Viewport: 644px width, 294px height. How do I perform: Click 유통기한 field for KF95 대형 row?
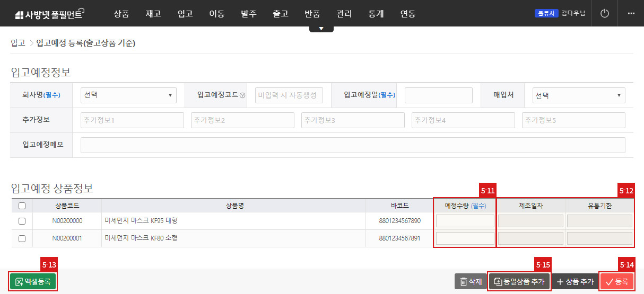pyautogui.click(x=599, y=221)
